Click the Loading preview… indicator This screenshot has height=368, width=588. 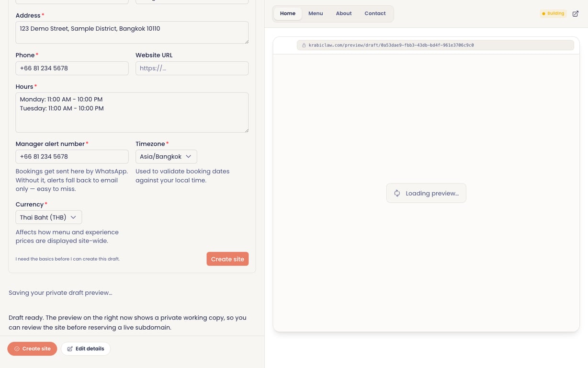point(426,193)
